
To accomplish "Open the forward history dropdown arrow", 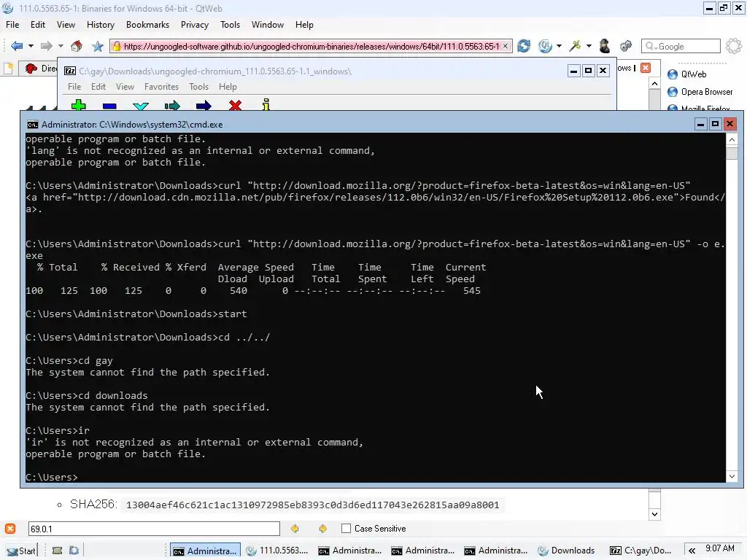I will click(x=61, y=46).
